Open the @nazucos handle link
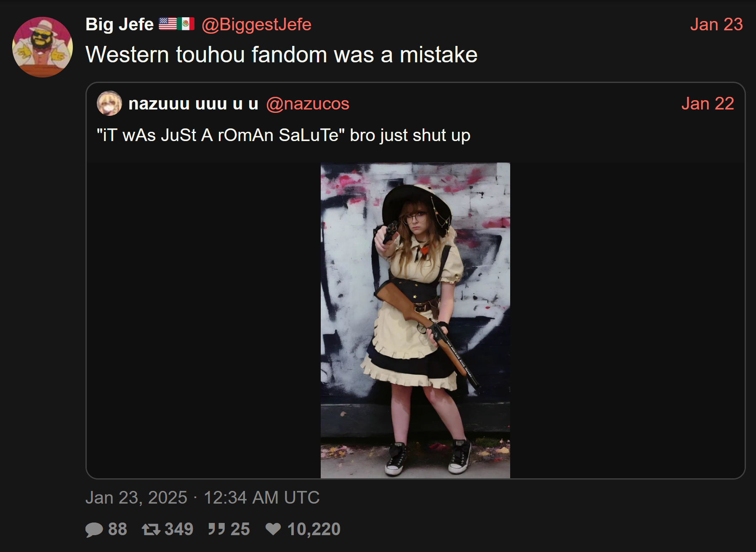This screenshot has height=552, width=756. pyautogui.click(x=308, y=104)
